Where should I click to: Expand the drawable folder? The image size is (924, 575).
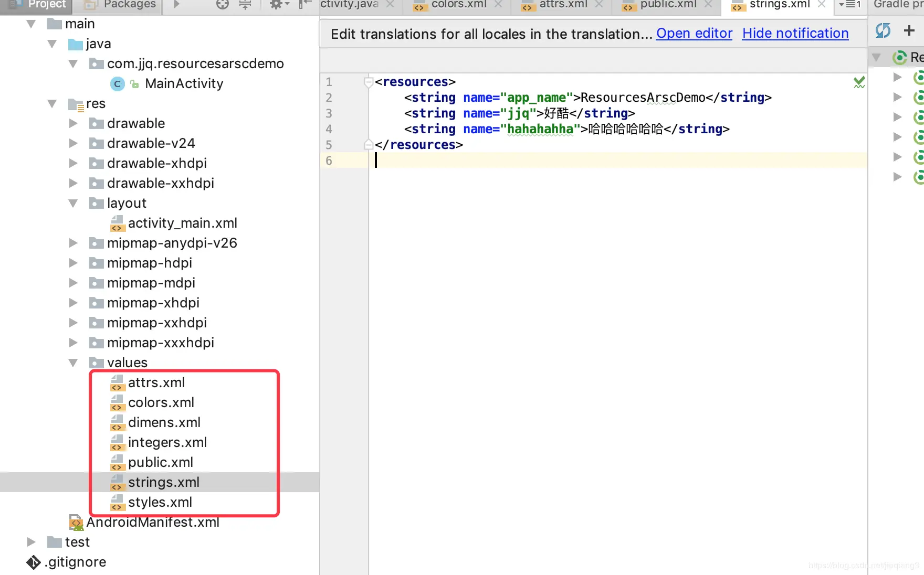73,124
